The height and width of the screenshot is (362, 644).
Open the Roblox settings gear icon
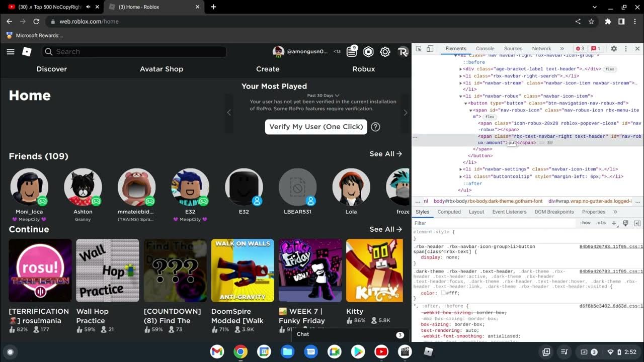coord(385,52)
